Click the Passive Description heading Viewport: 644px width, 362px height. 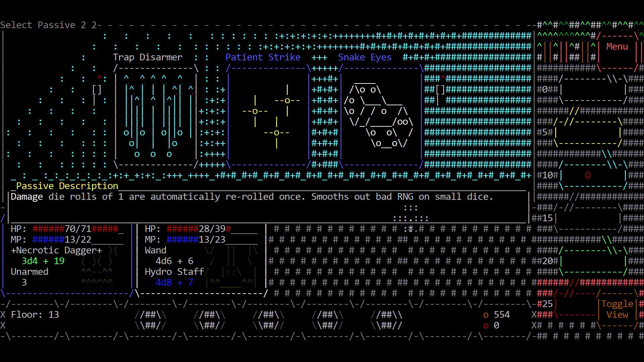coord(67,186)
